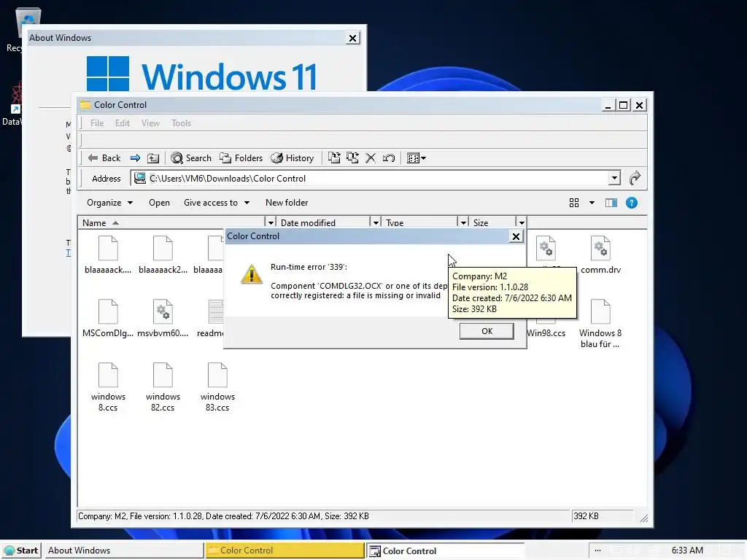The width and height of the screenshot is (747, 560).
Task: Click New folder
Action: pos(287,203)
